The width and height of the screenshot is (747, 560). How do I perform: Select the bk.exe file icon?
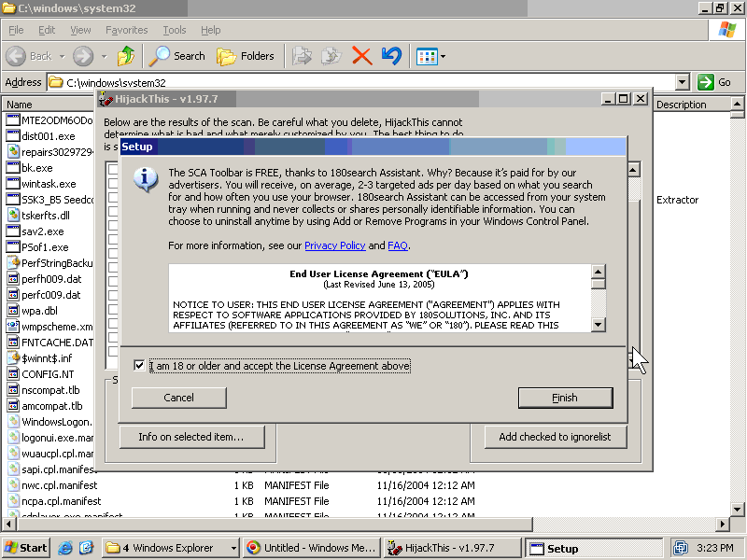[13, 168]
